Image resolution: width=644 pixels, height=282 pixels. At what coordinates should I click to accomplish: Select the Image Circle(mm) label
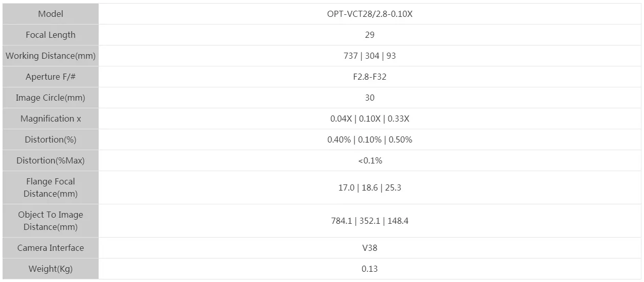coord(51,98)
